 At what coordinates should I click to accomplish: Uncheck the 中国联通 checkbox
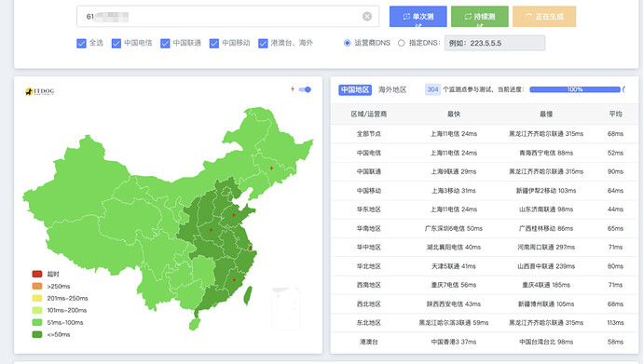pos(165,43)
